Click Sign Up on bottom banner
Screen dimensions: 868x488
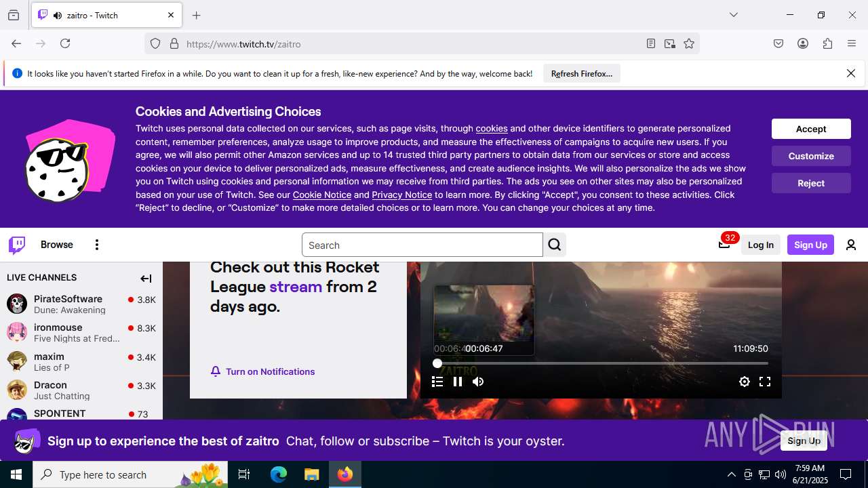point(804,441)
